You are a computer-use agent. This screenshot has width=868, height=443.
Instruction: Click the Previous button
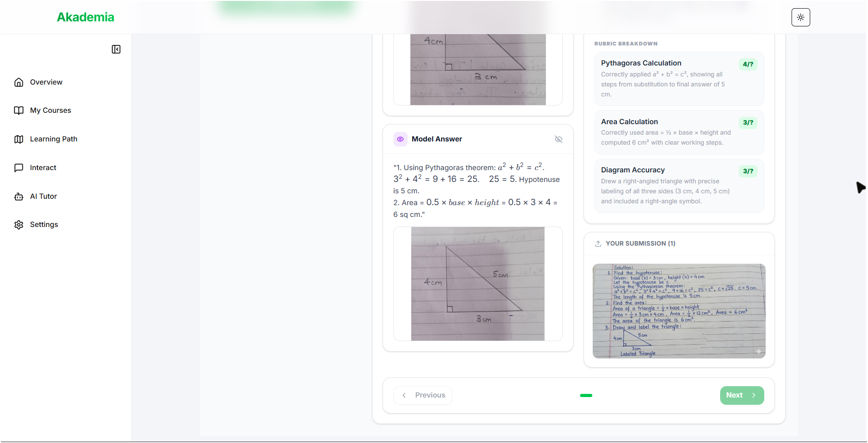(x=423, y=395)
